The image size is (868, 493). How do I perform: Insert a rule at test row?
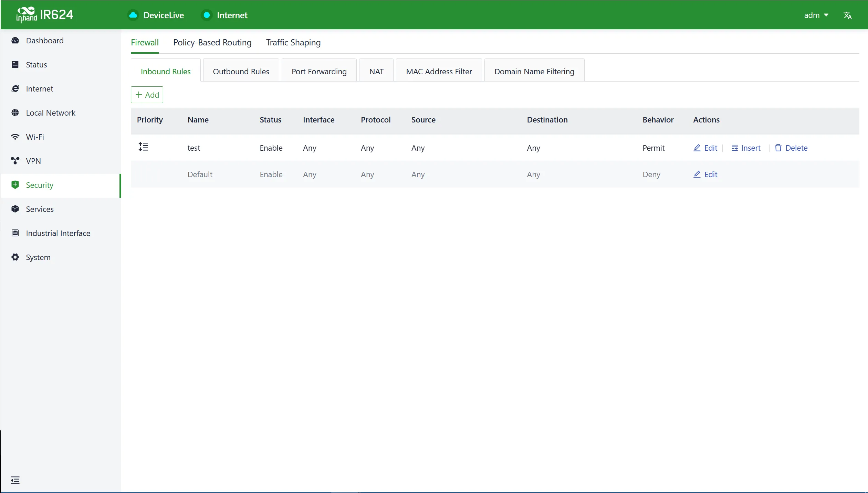[x=746, y=148]
